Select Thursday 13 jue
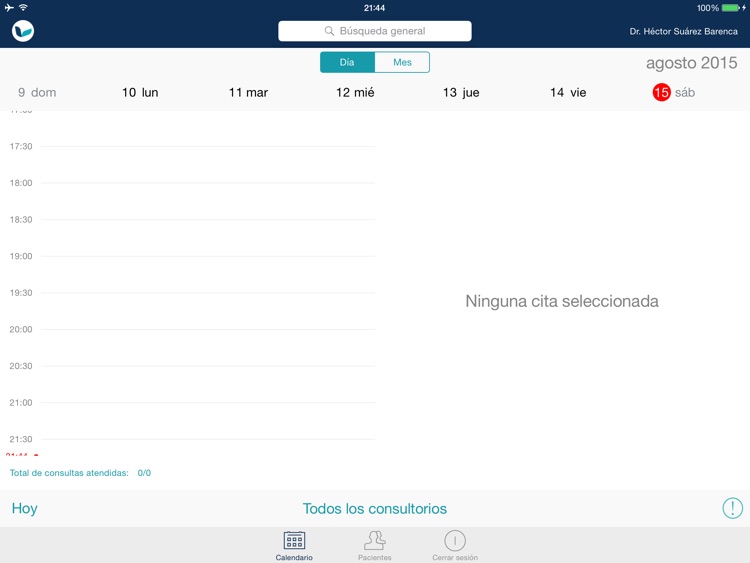The width and height of the screenshot is (750, 563). 461,92
